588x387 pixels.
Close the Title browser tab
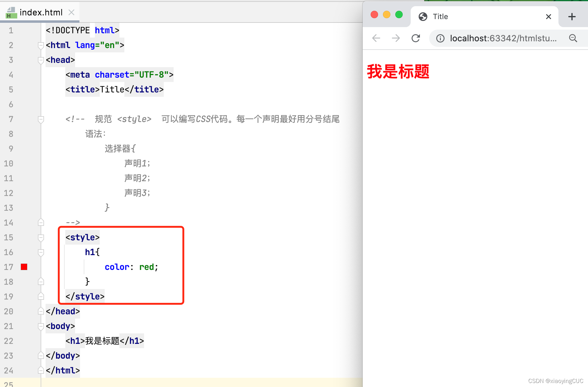[548, 17]
